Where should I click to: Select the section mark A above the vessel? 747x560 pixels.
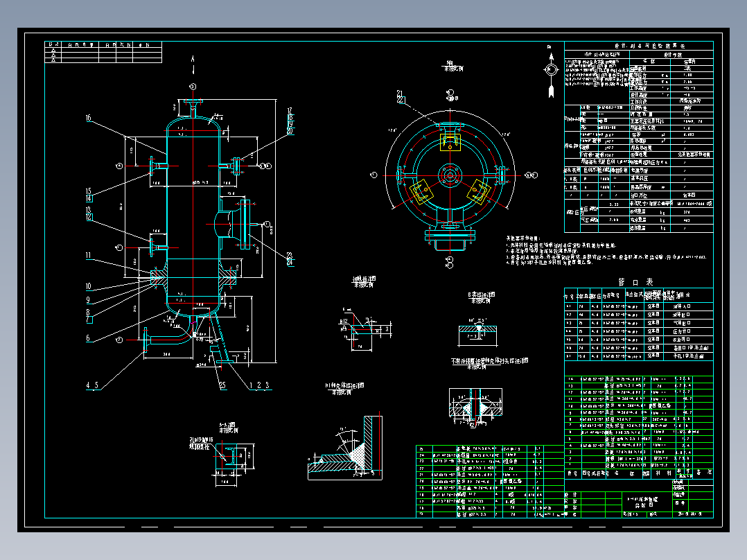tap(193, 59)
